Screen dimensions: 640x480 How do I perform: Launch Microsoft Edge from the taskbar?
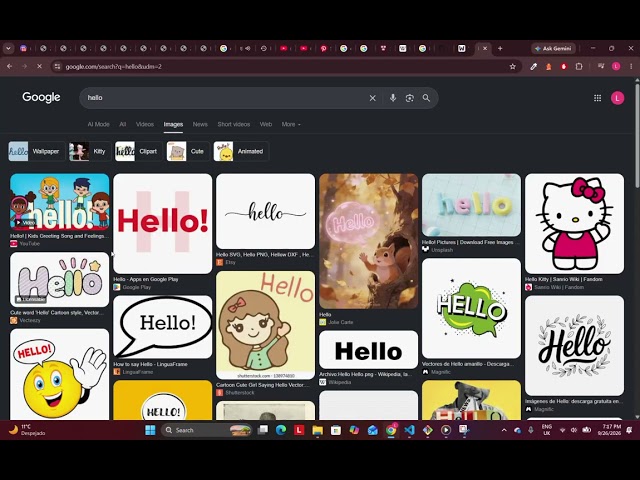click(281, 430)
